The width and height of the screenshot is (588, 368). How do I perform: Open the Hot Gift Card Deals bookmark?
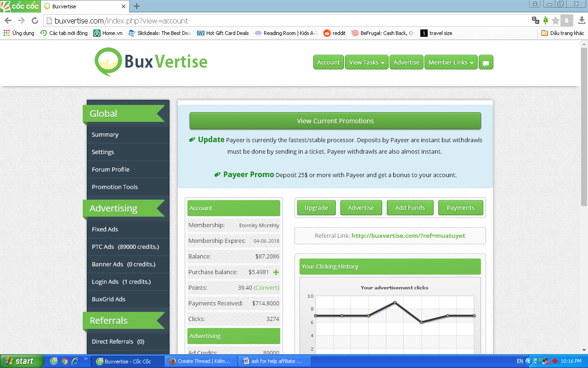pos(223,33)
